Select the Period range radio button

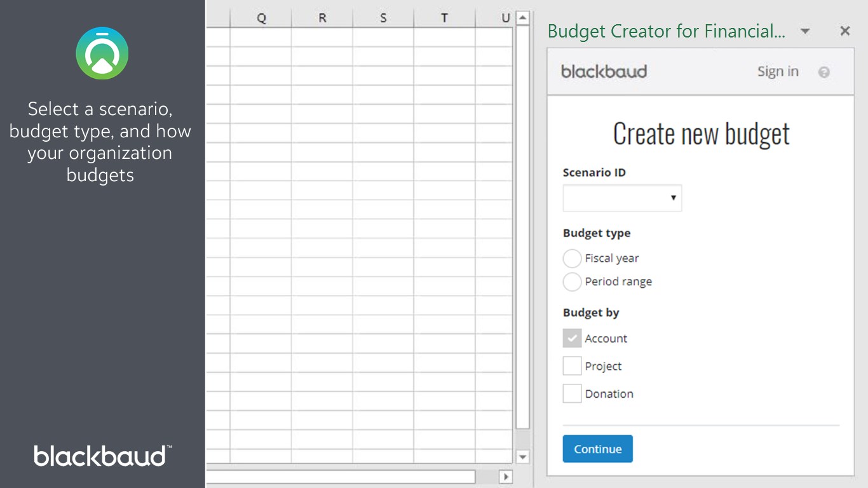click(x=572, y=282)
